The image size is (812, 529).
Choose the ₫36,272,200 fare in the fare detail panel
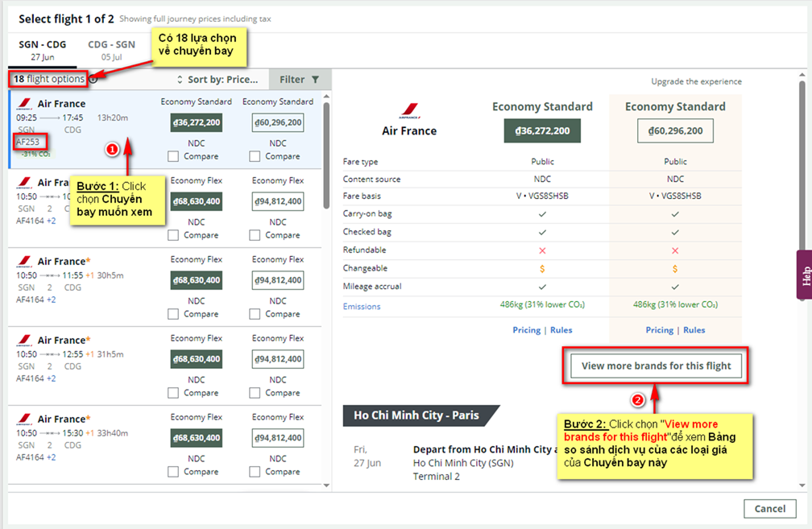tap(542, 130)
